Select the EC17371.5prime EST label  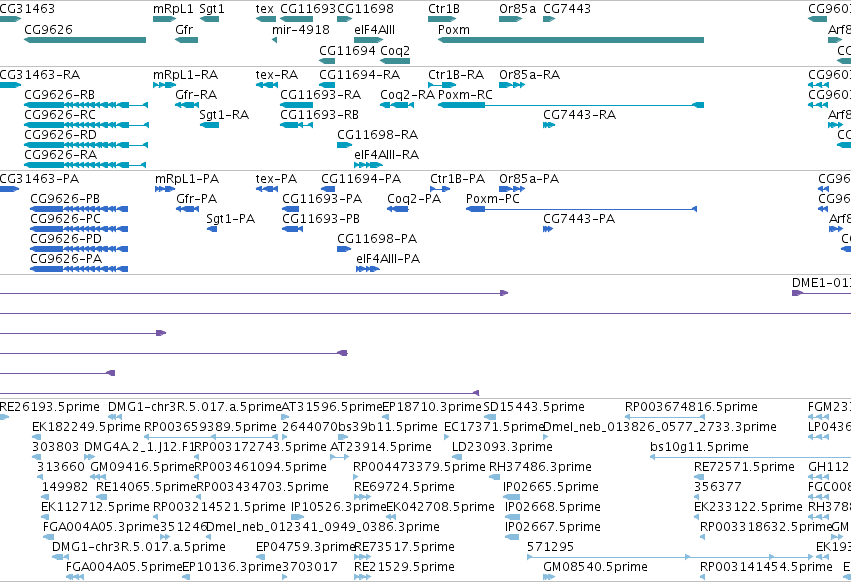(x=494, y=427)
